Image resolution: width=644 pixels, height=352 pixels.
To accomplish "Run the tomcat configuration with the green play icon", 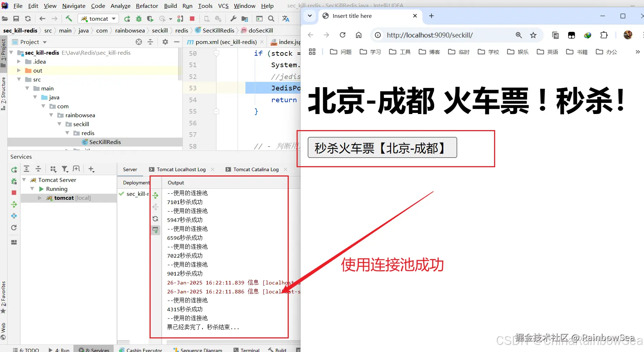I will pos(128,19).
